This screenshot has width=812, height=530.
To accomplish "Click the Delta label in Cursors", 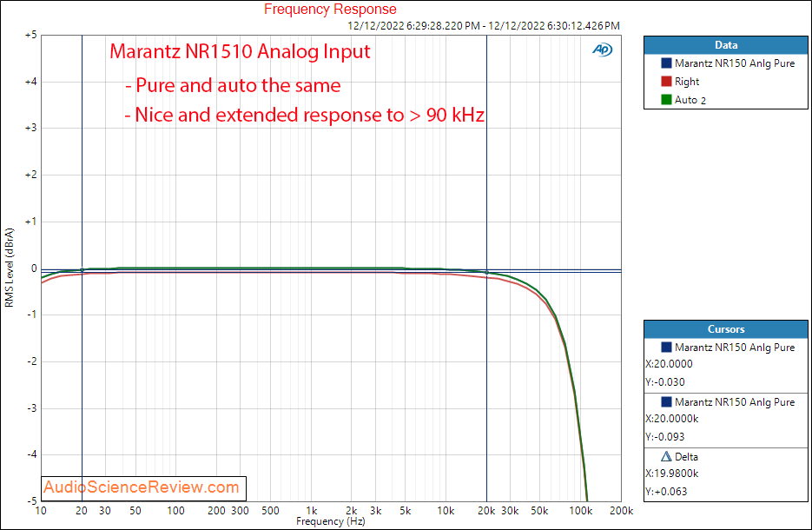I will pos(686,457).
